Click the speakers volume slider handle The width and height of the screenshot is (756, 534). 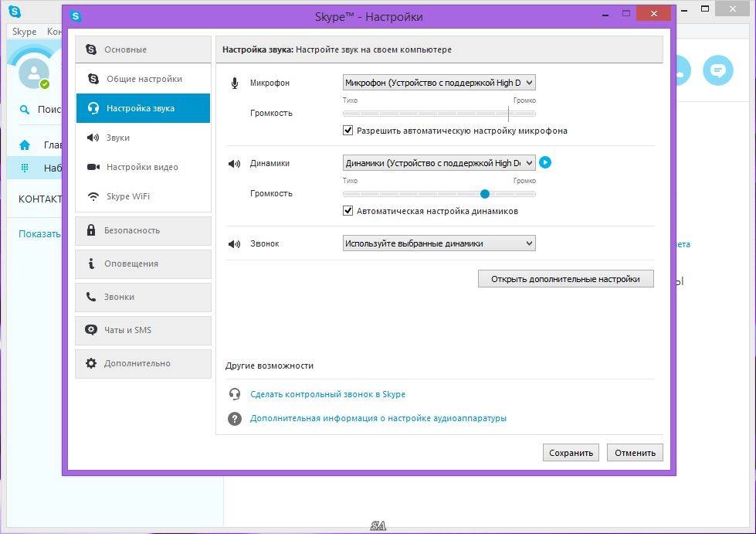tap(485, 194)
